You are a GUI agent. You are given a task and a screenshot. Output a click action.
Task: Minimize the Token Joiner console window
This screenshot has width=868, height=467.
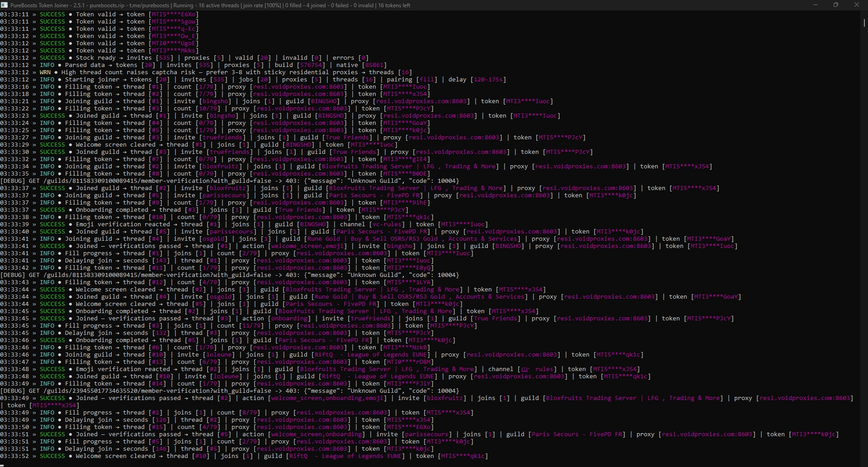pyautogui.click(x=816, y=5)
